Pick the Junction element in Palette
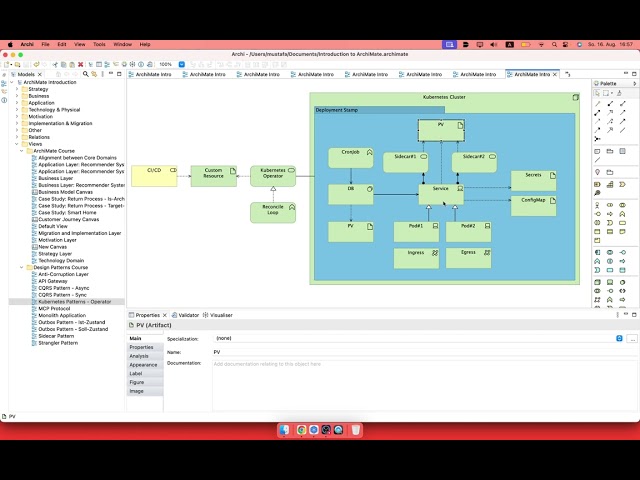 point(598,139)
